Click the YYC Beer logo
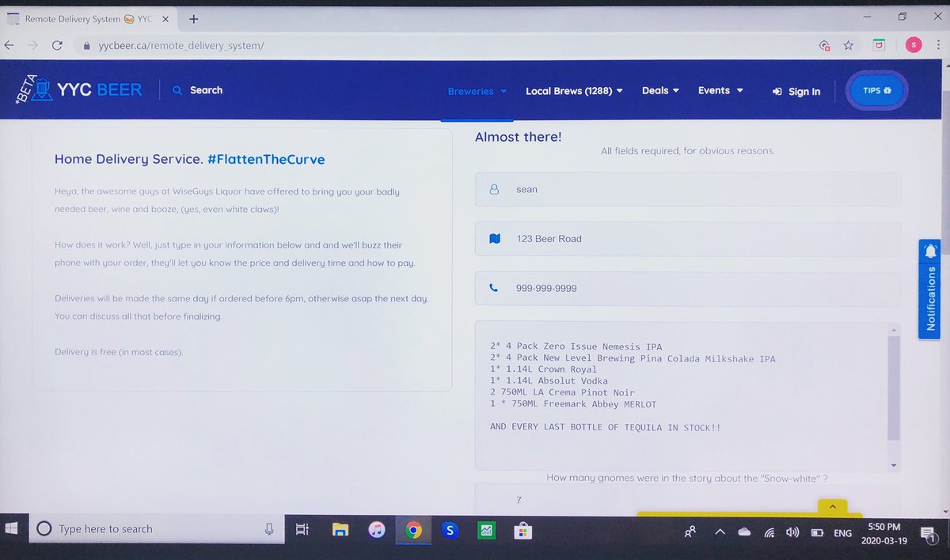 [x=79, y=91]
